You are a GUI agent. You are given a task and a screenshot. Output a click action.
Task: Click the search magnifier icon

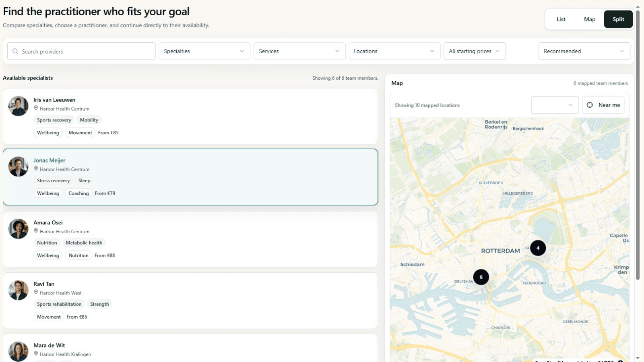point(15,51)
